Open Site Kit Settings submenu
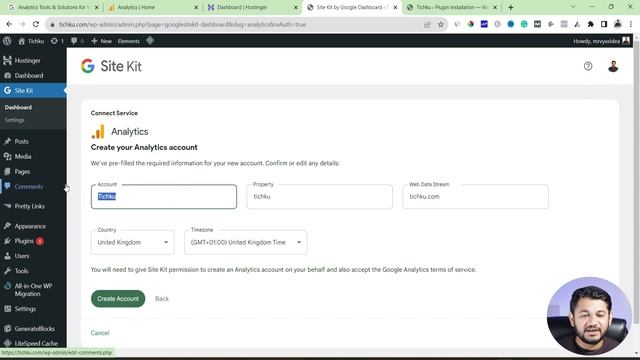This screenshot has width=640, height=360. tap(15, 120)
